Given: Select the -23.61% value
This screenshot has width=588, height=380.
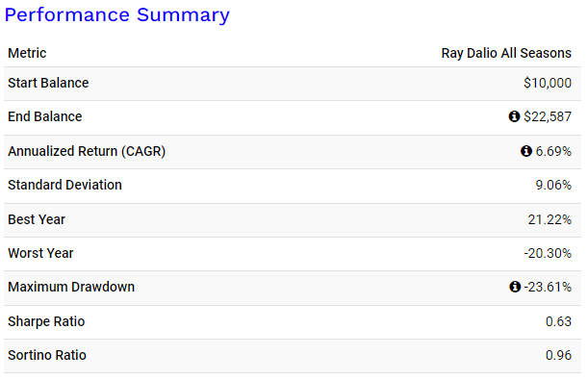Looking at the screenshot, I should click(548, 287).
